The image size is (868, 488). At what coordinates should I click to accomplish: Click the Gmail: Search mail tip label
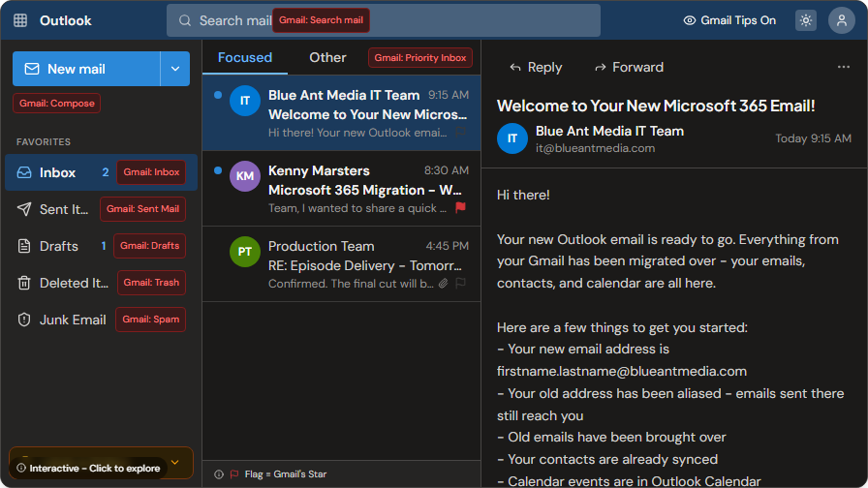(x=321, y=20)
